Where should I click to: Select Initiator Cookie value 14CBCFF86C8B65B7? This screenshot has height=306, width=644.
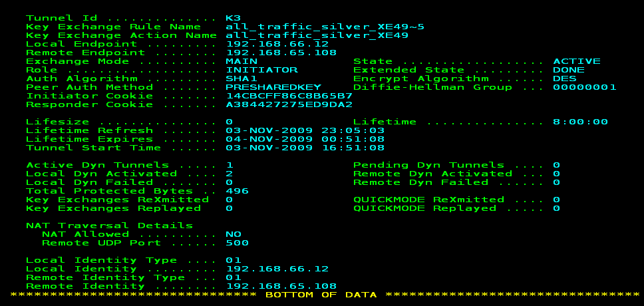[289, 96]
